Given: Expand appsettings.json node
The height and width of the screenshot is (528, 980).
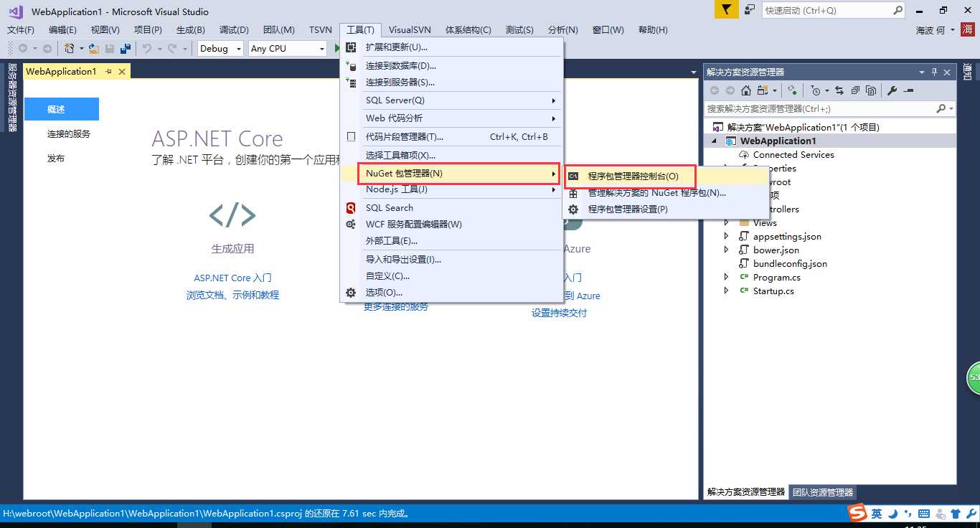Looking at the screenshot, I should (726, 236).
